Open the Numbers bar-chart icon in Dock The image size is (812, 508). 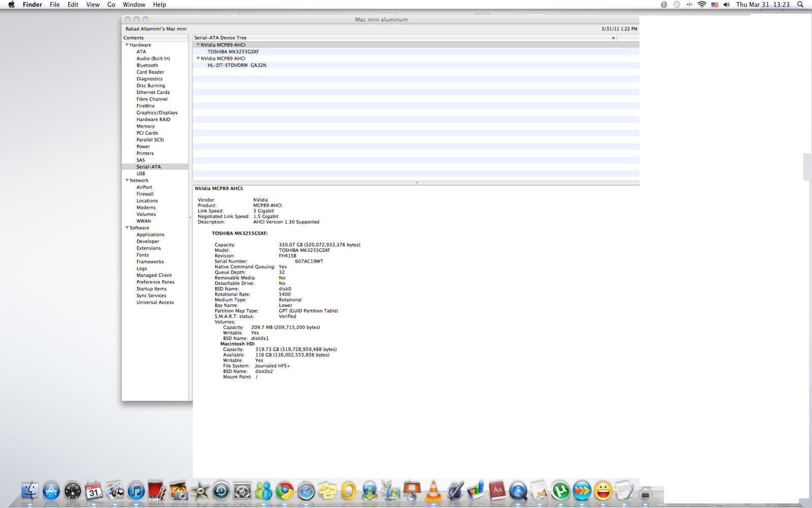(x=476, y=491)
